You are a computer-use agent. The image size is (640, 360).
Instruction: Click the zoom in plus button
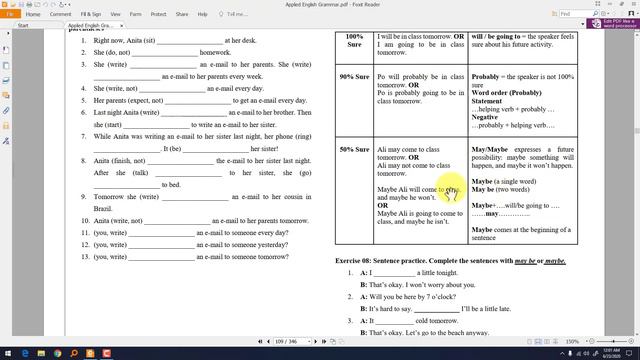click(631, 341)
